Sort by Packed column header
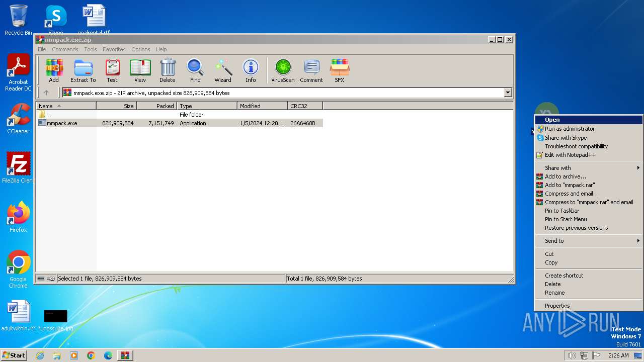The height and width of the screenshot is (362, 644). pyautogui.click(x=157, y=106)
